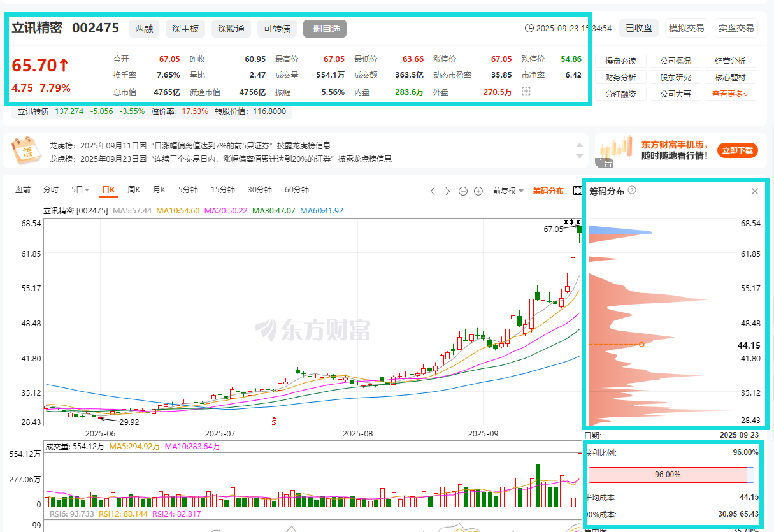Open 分红融资 page
Image resolution: width=774 pixels, height=532 pixels.
(x=620, y=94)
